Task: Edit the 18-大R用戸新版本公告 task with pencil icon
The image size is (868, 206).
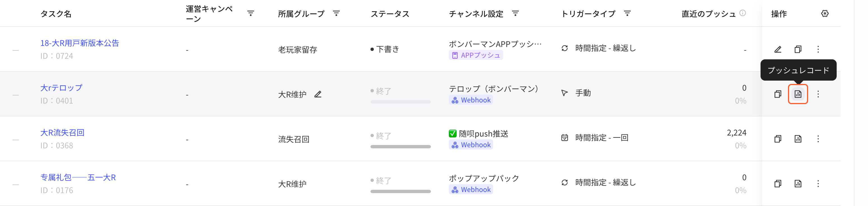Action: (778, 49)
